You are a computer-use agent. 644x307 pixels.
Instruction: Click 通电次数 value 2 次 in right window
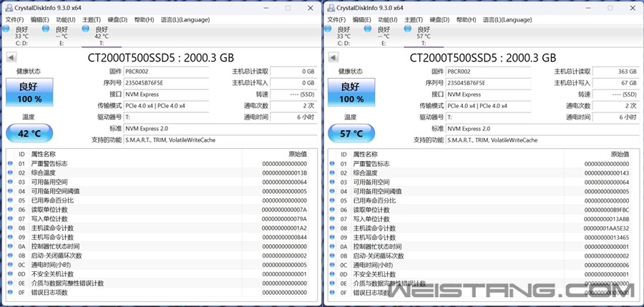[615, 106]
